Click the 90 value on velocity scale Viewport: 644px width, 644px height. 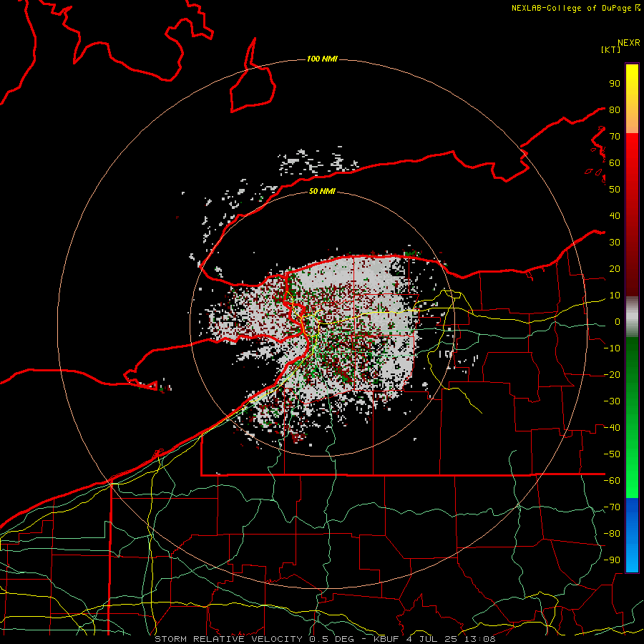(615, 84)
